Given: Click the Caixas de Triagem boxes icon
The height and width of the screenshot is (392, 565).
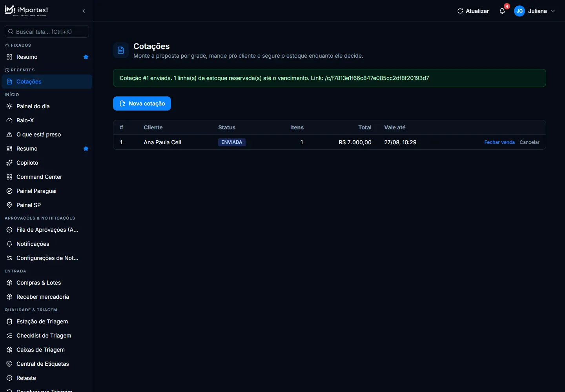Looking at the screenshot, I should click(x=9, y=350).
